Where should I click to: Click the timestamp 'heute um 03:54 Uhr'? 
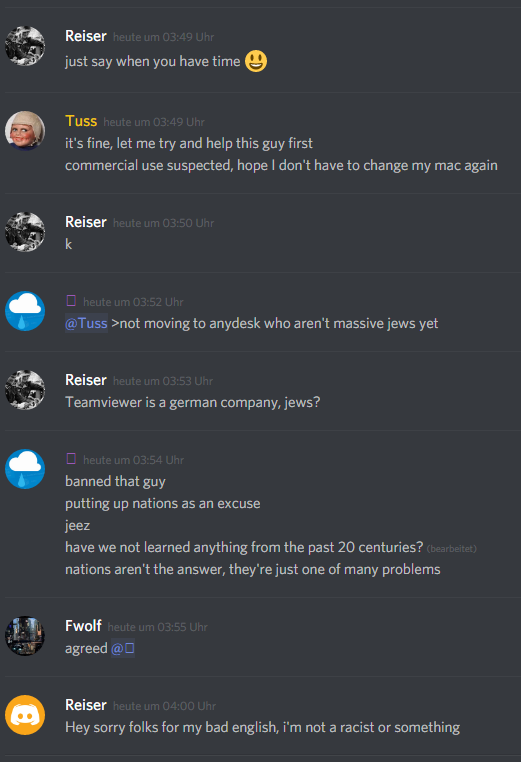(133, 460)
